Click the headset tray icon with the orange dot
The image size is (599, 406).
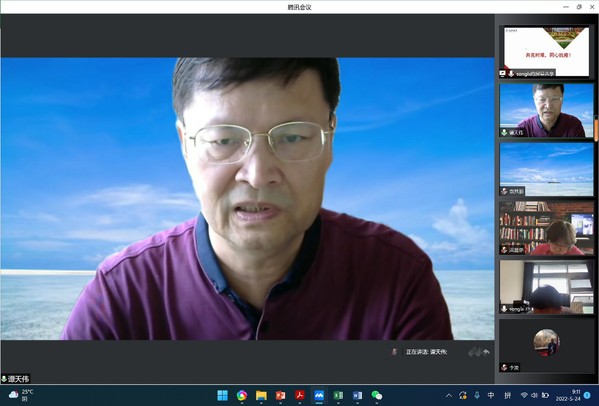(463, 395)
